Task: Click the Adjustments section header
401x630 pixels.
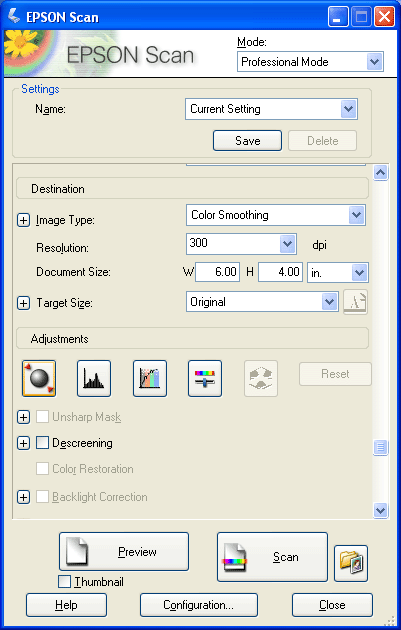Action: (x=192, y=338)
